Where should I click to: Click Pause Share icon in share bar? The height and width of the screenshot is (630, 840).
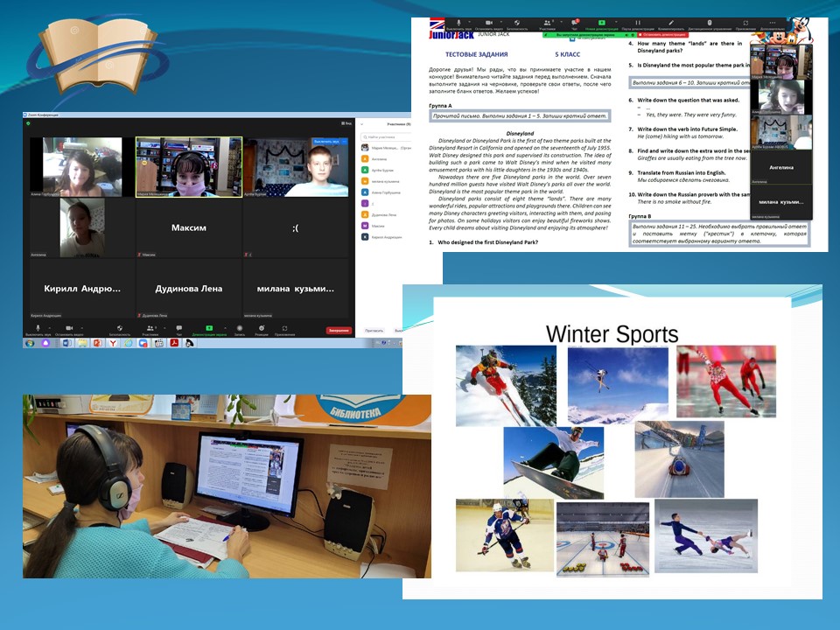[637, 23]
